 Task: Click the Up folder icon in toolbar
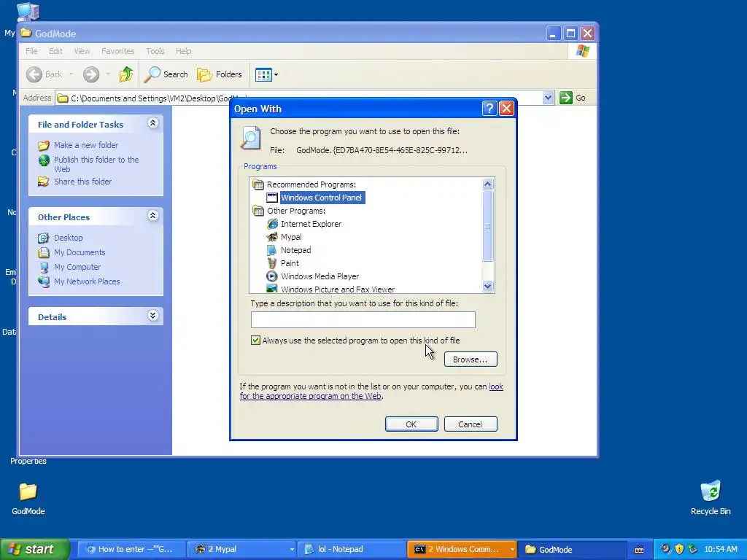tap(125, 74)
